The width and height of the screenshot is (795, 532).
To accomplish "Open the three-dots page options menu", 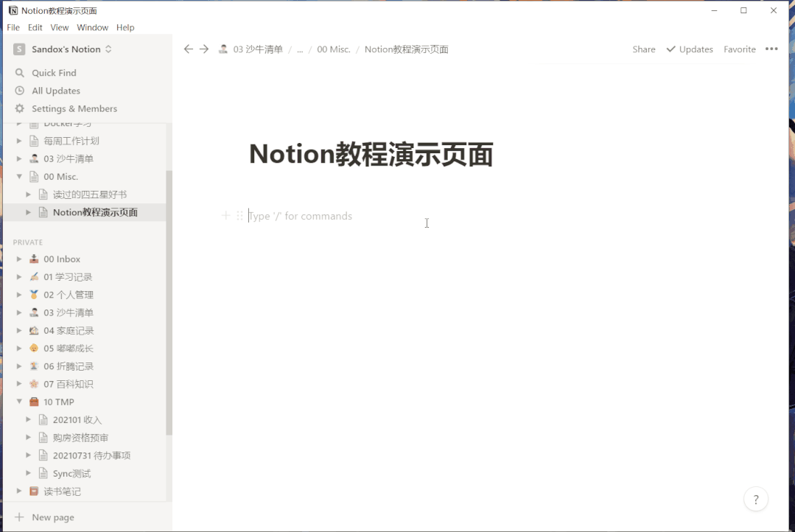I will coord(771,49).
